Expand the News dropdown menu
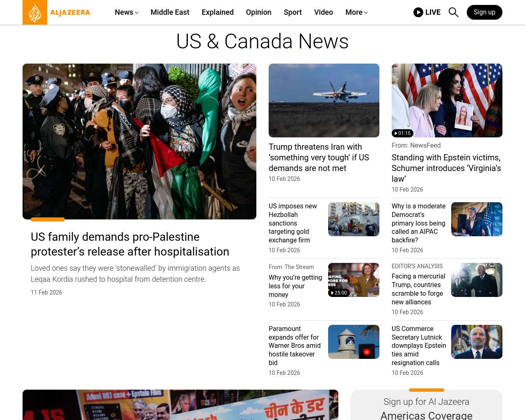 126,12
